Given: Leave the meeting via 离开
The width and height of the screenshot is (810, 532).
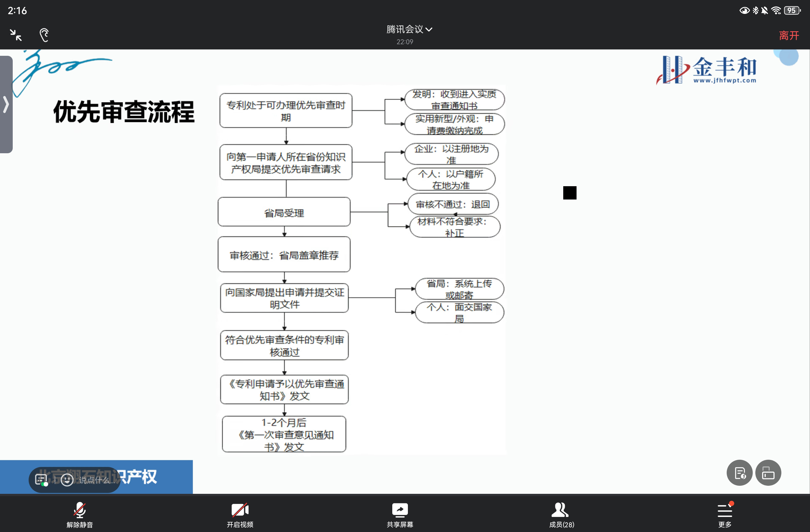Looking at the screenshot, I should (789, 35).
